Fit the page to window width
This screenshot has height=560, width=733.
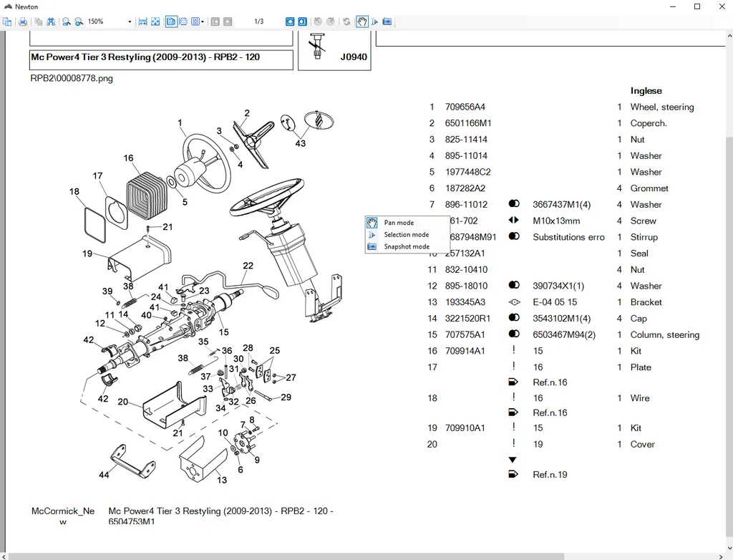point(143,21)
